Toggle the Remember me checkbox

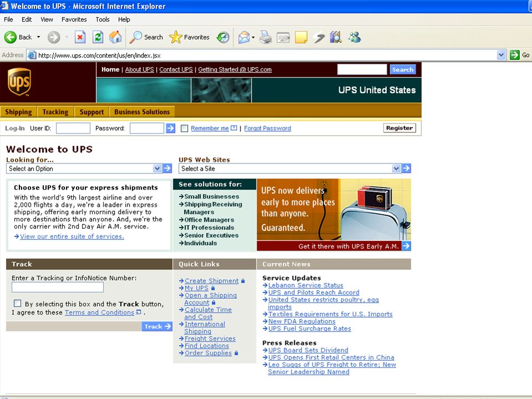[x=184, y=128]
